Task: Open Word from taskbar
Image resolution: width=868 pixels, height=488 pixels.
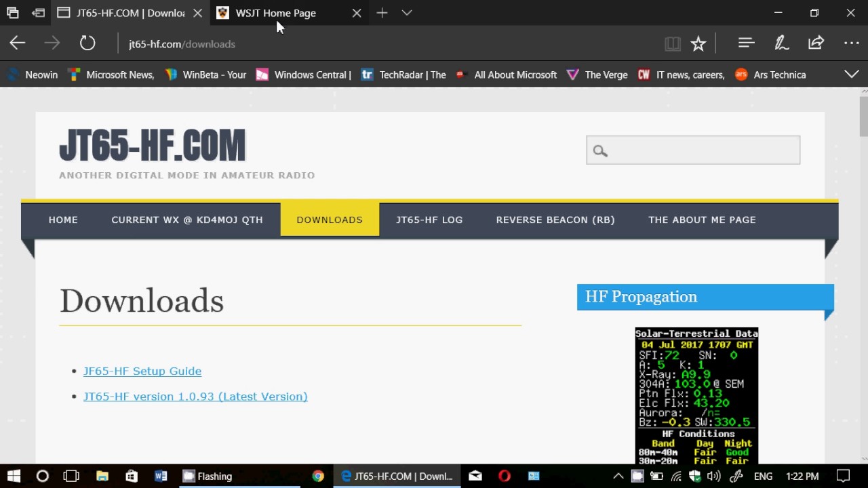Action: pos(161,476)
